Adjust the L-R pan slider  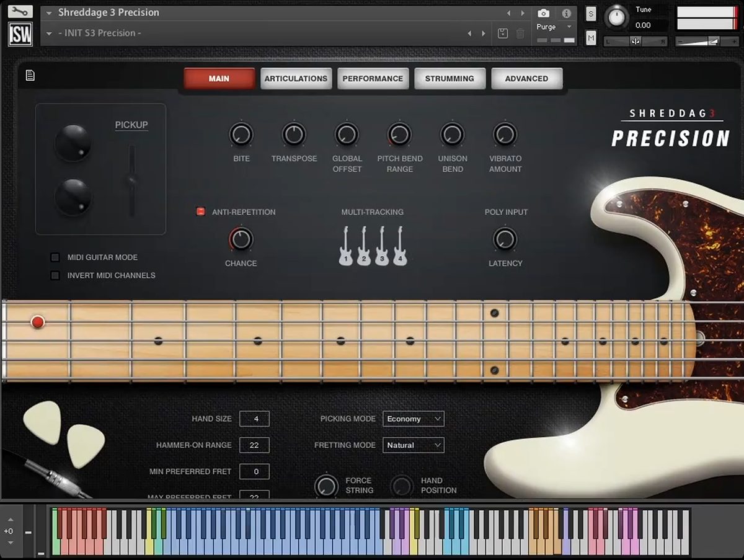635,41
